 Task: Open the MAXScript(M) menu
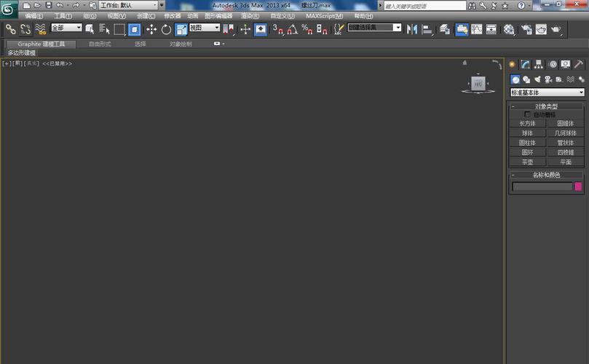324,16
